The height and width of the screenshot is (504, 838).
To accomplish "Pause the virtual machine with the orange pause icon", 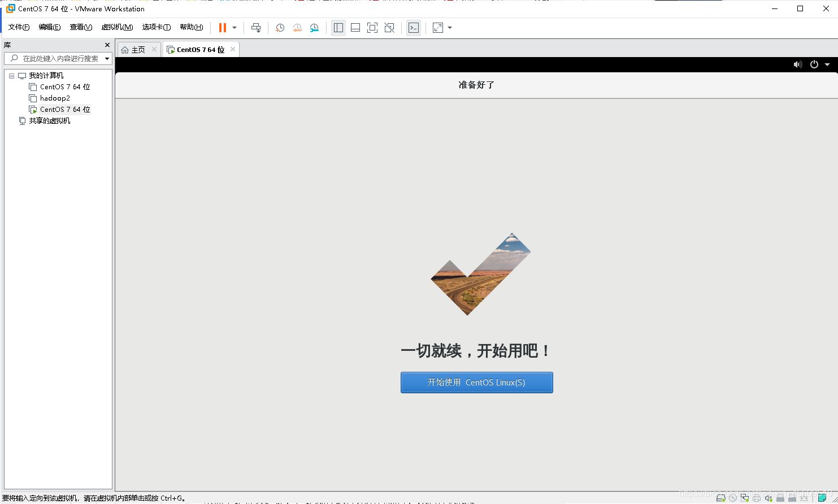I will (223, 28).
